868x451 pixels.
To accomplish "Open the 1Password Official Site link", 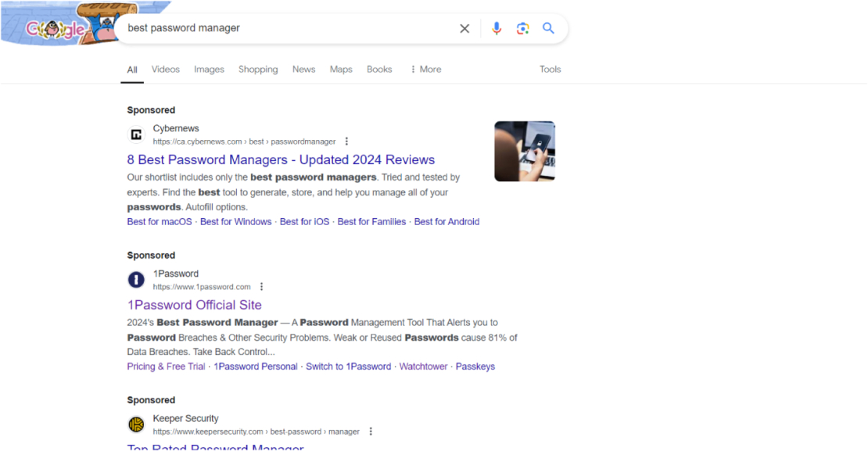I will [x=194, y=305].
